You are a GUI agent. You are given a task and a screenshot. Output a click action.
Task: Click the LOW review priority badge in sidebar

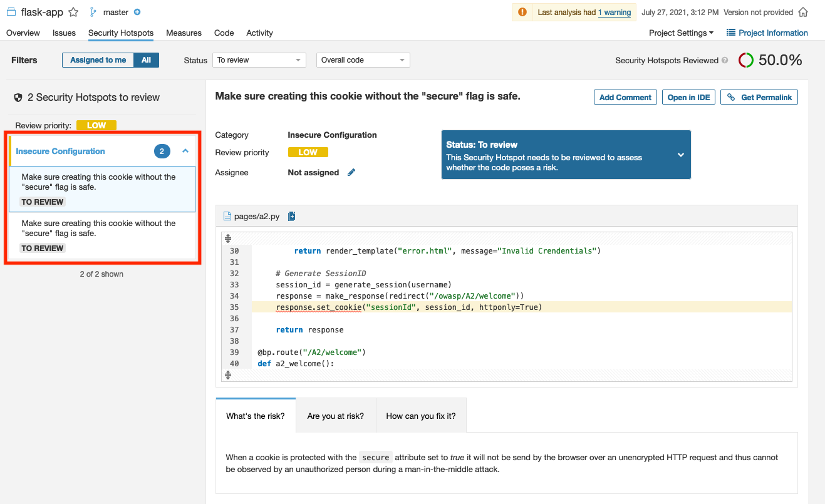click(x=96, y=125)
